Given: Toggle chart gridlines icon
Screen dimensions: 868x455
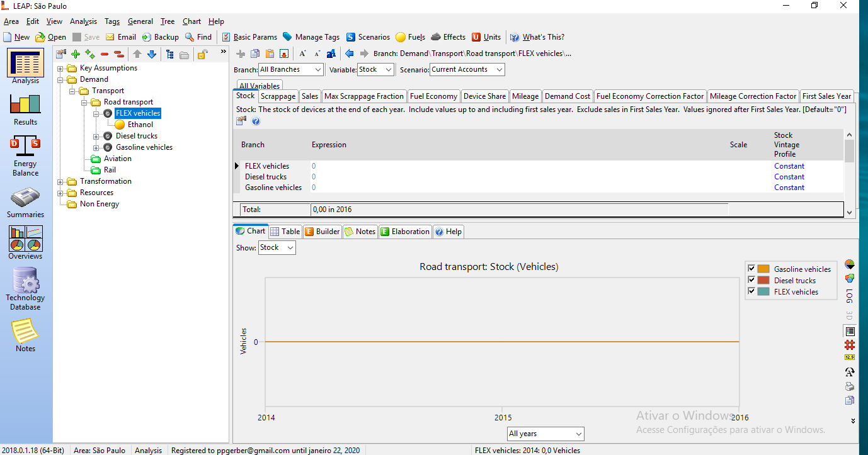Looking at the screenshot, I should (850, 345).
